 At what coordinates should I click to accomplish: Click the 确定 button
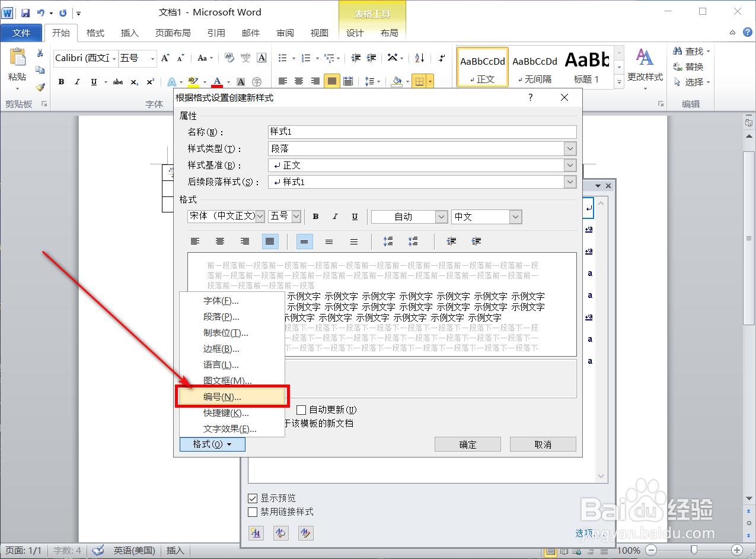pyautogui.click(x=468, y=444)
